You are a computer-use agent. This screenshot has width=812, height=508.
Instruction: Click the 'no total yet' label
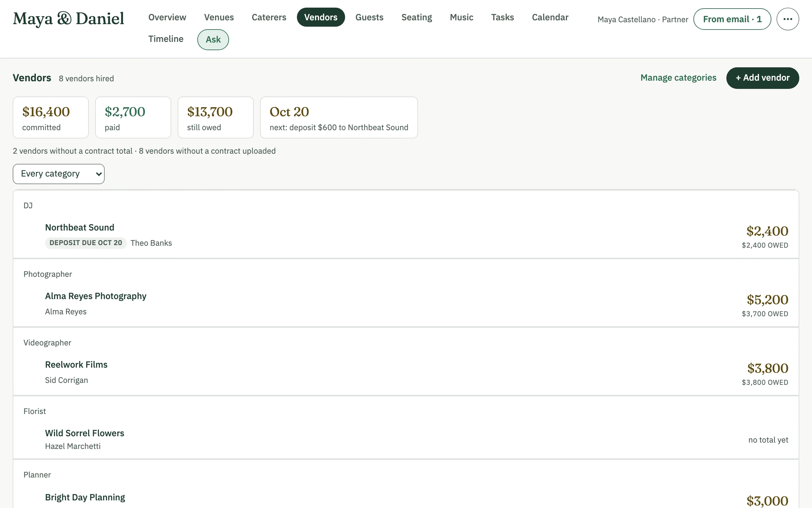[768, 440]
